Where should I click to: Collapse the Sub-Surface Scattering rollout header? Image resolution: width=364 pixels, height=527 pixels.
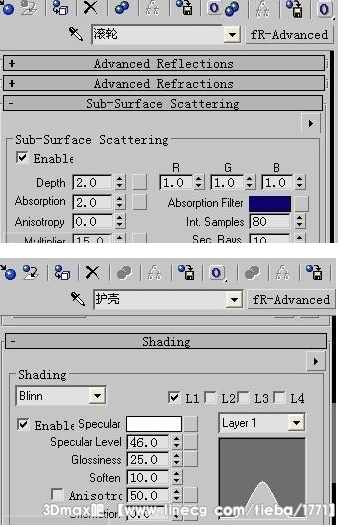pyautogui.click(x=163, y=103)
